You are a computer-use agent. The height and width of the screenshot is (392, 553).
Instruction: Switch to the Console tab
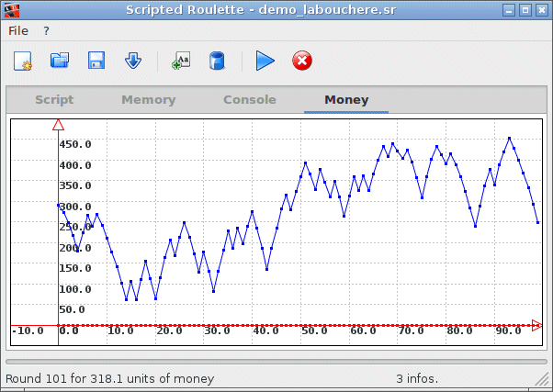(x=250, y=100)
